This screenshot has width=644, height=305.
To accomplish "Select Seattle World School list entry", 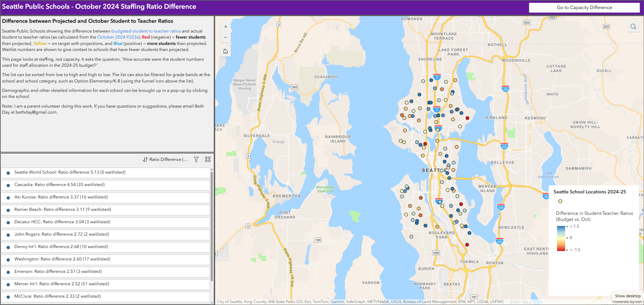I will [105, 173].
